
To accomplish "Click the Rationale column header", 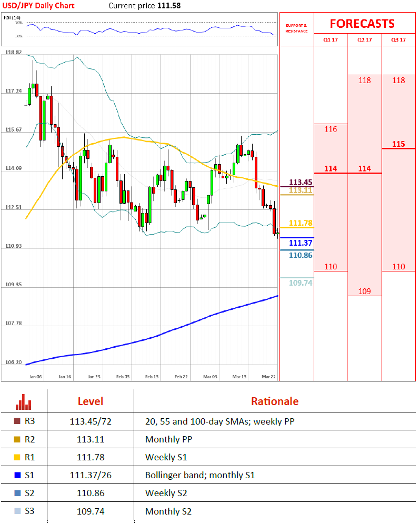I will point(274,401).
